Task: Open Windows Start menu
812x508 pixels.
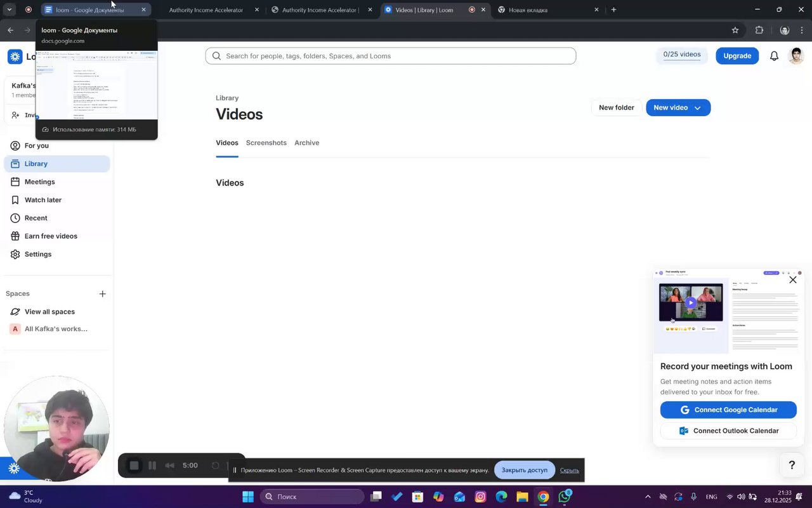Action: tap(248, 497)
